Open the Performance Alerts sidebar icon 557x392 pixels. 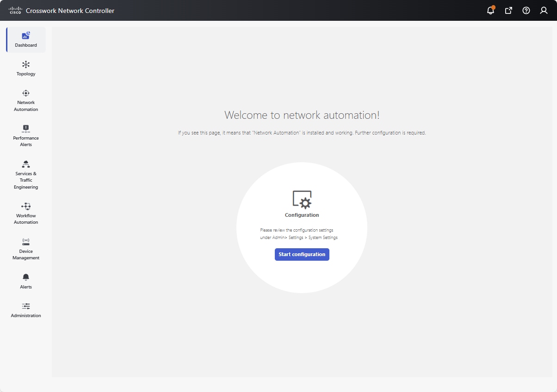(x=26, y=129)
